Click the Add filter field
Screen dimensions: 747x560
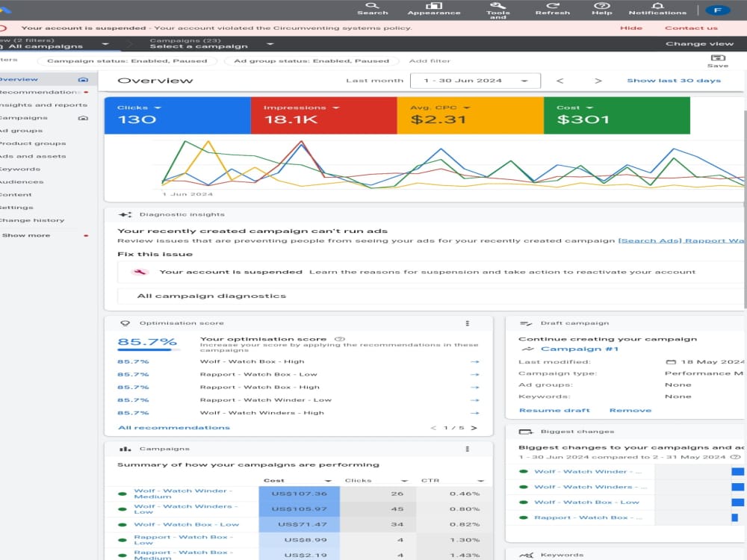click(x=430, y=61)
